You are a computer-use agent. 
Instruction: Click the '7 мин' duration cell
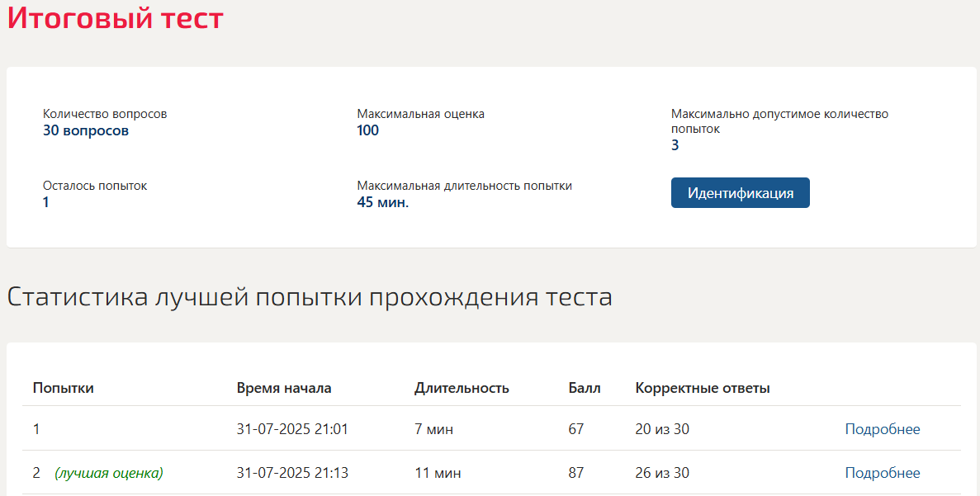click(x=433, y=429)
